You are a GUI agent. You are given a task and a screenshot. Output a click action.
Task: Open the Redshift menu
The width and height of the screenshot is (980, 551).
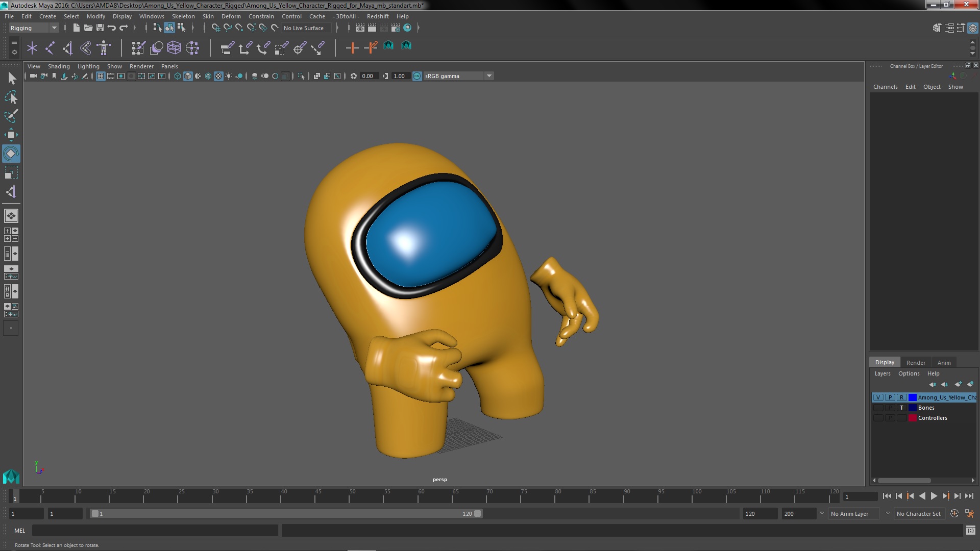(x=378, y=16)
